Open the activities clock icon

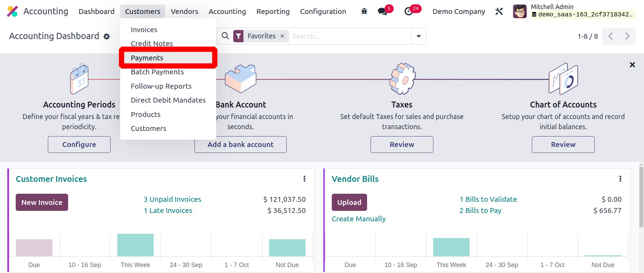coord(408,12)
